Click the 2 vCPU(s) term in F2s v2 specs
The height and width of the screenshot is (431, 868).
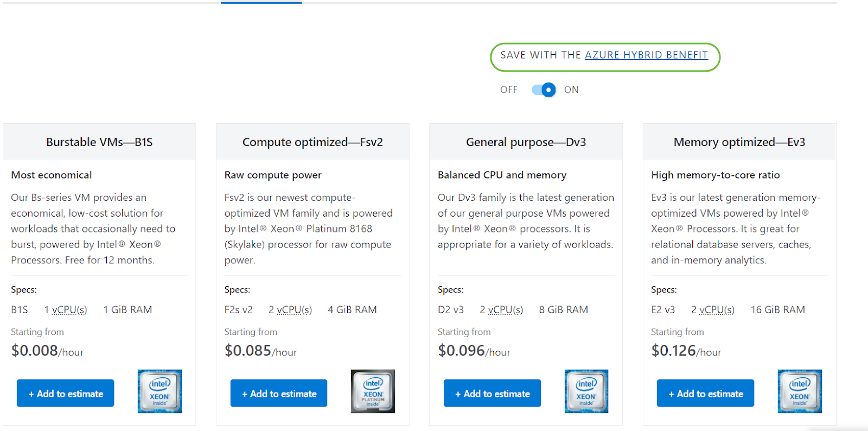tap(290, 309)
